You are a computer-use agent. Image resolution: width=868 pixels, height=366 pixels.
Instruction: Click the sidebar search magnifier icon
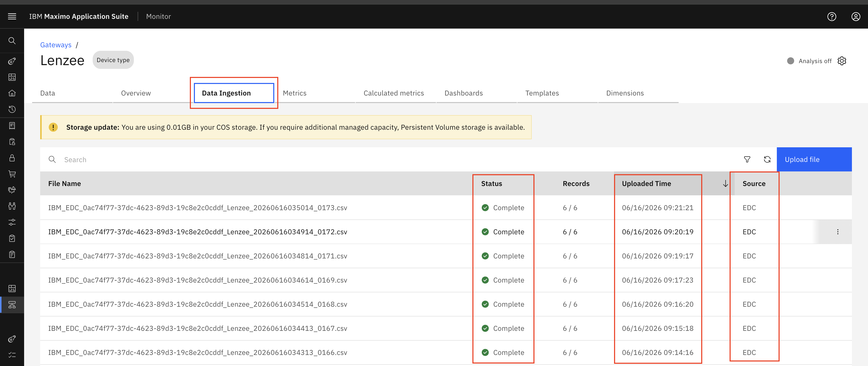[12, 40]
